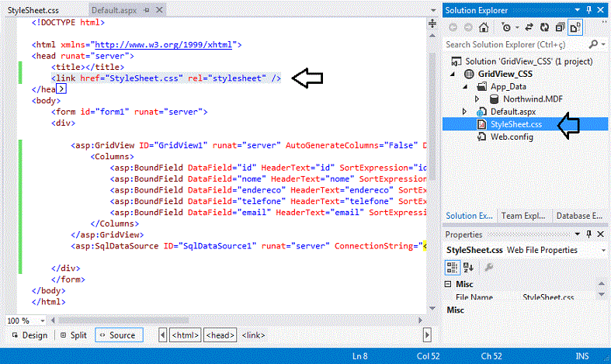Click Home in the Solution Explorer toolbar
Screen dimensions: 611x364
pos(484,27)
